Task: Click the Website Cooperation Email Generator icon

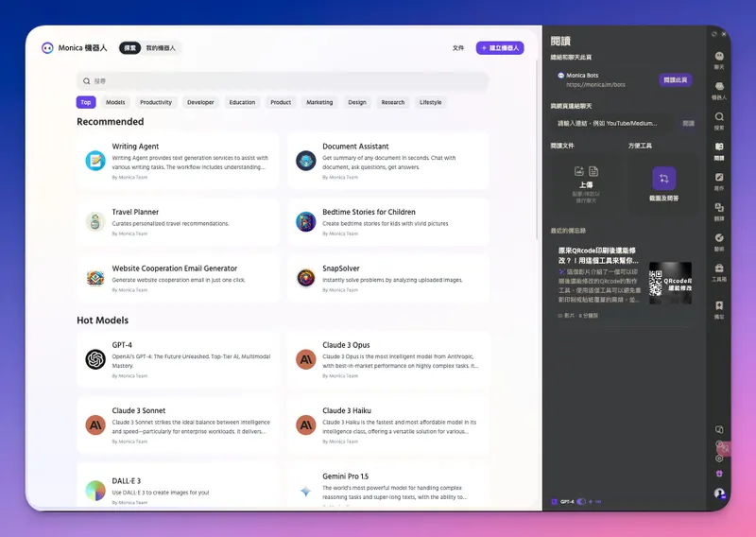Action: [x=95, y=278]
